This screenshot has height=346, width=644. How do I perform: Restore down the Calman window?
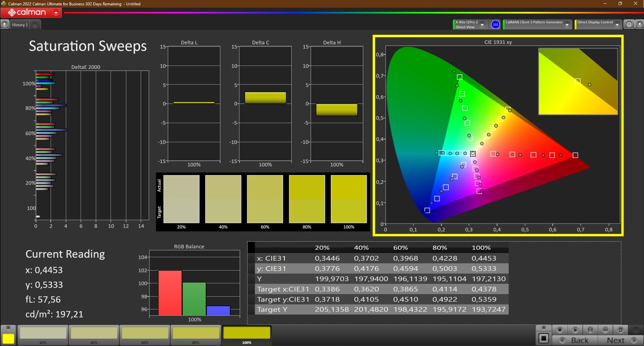click(x=620, y=4)
